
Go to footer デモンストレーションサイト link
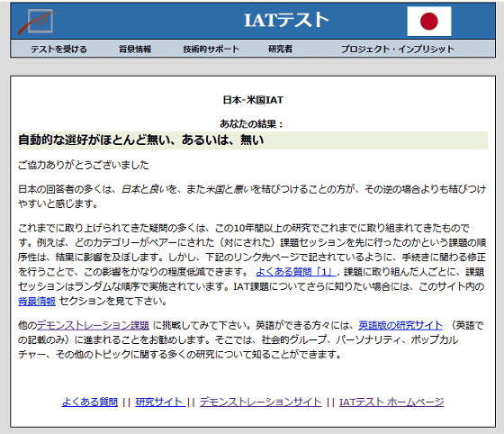(x=261, y=402)
